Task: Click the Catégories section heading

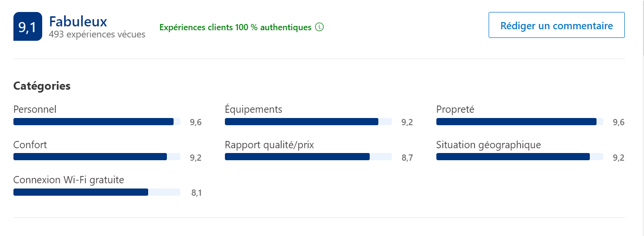Action: [42, 86]
